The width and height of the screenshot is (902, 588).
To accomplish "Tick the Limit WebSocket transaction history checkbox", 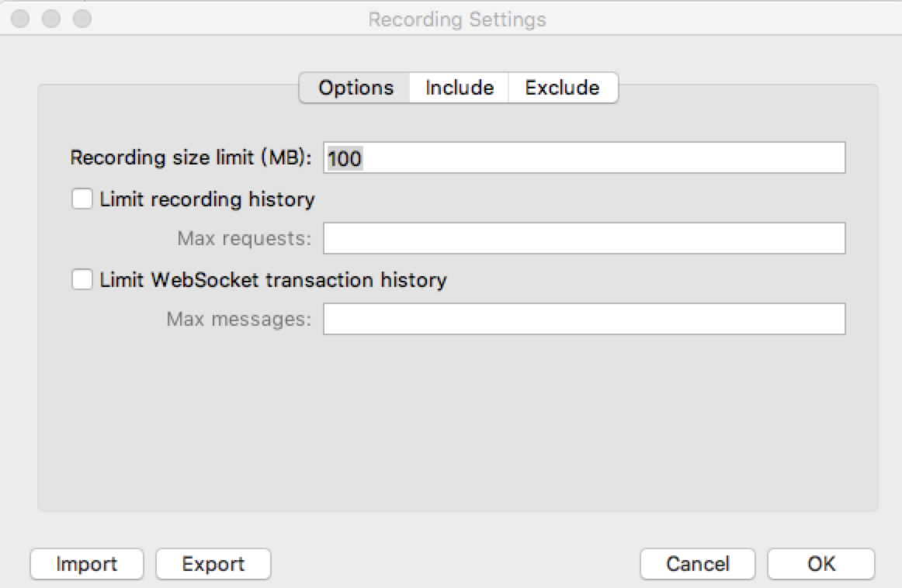I will coord(82,279).
